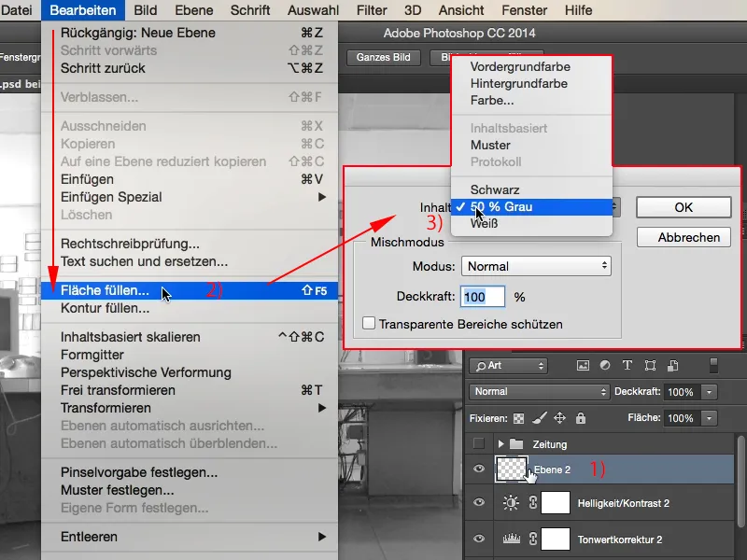This screenshot has width=747, height=560.
Task: Select the pixel layer filter icon in Layers panel
Action: click(x=583, y=367)
